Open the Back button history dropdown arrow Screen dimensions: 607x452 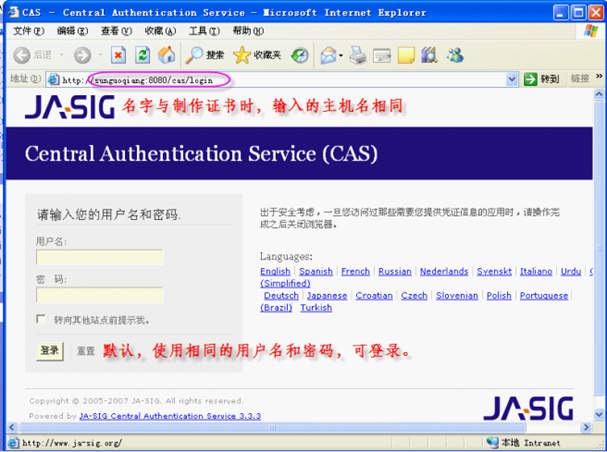(62, 55)
